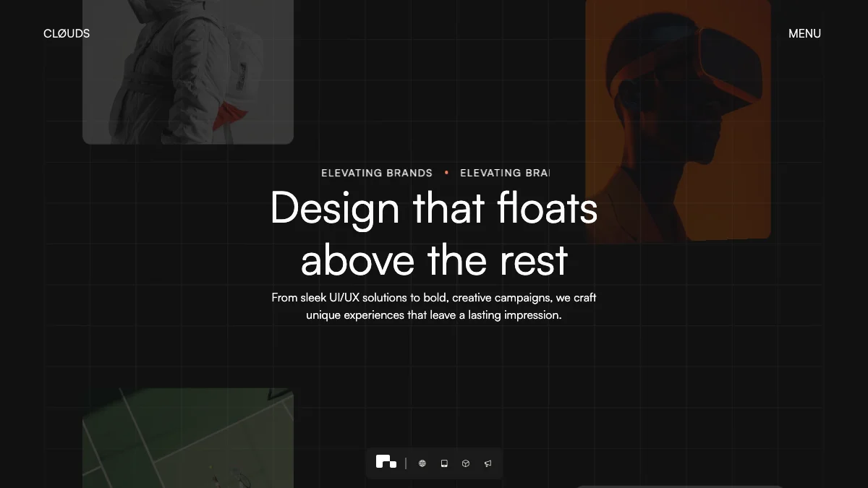Select the megaphone icon in dock

(x=488, y=463)
